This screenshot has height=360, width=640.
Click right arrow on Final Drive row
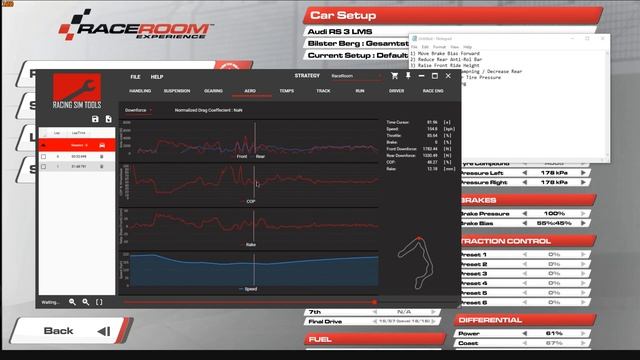pyautogui.click(x=434, y=322)
